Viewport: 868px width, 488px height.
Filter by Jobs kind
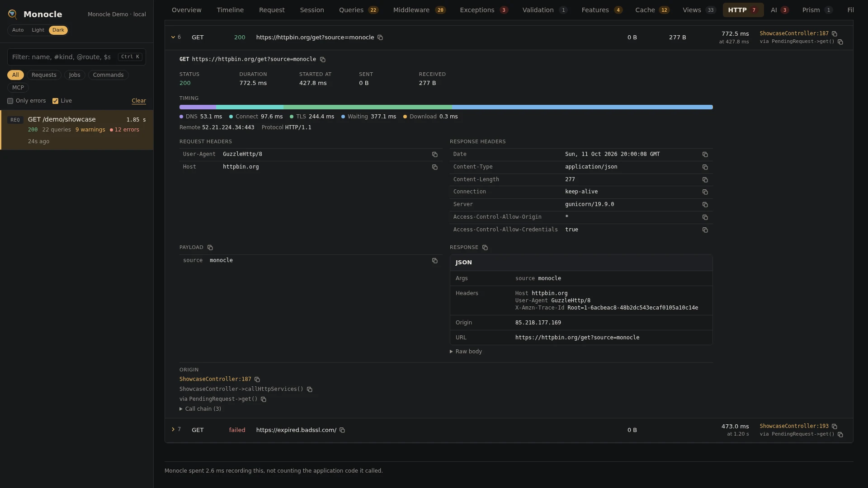[x=75, y=75]
